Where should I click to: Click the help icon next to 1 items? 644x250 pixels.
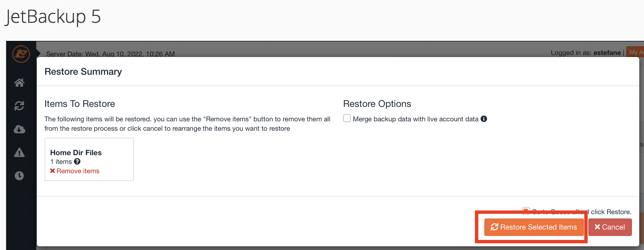(x=77, y=162)
